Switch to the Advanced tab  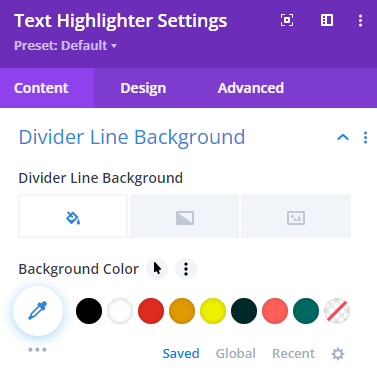[251, 88]
